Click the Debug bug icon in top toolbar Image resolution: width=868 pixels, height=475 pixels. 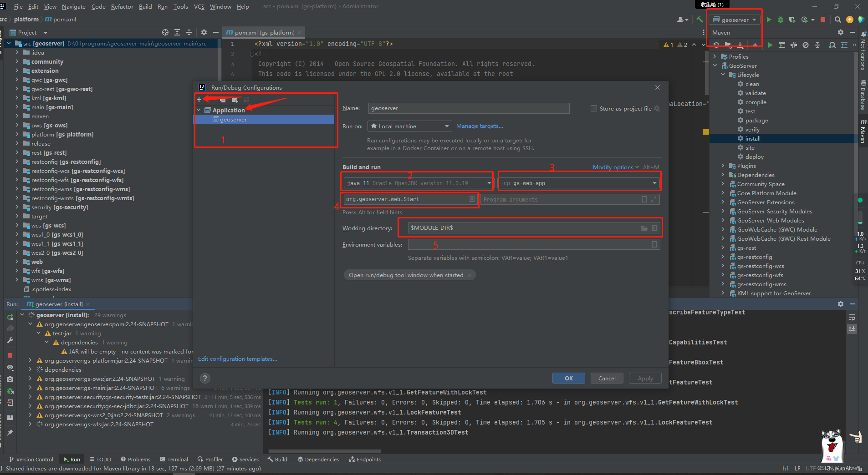click(x=781, y=20)
